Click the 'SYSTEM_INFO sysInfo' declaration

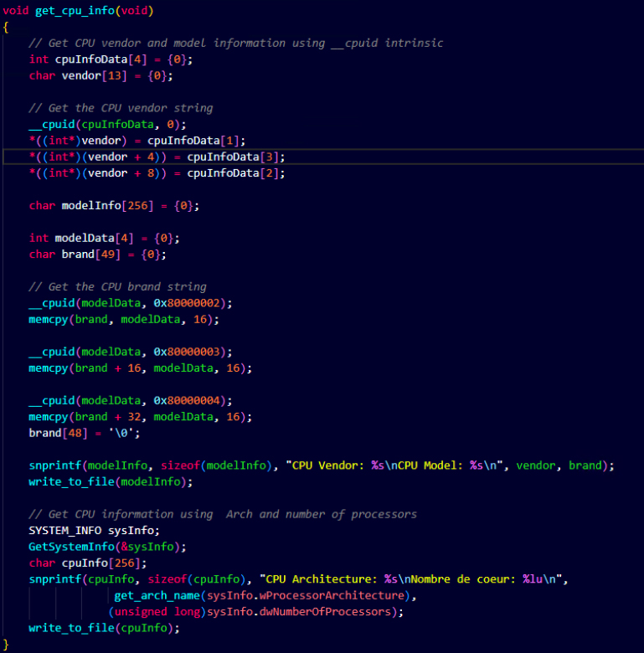94,531
